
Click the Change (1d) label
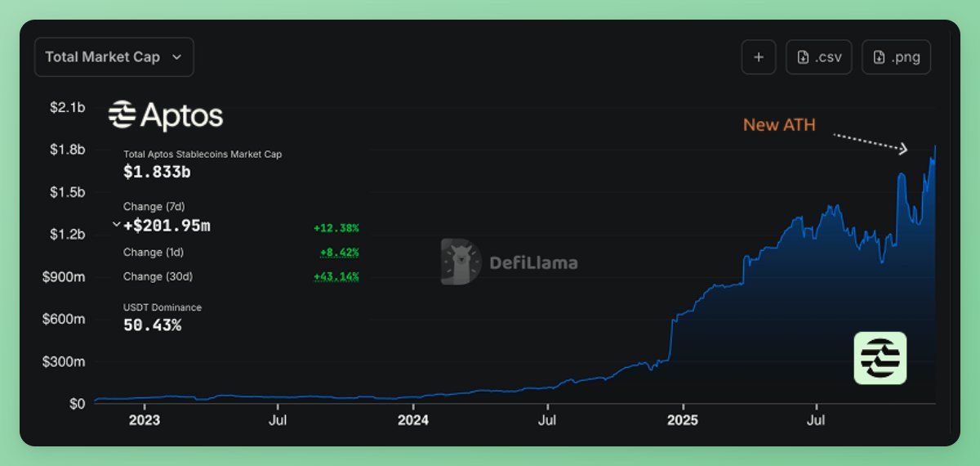coord(154,252)
